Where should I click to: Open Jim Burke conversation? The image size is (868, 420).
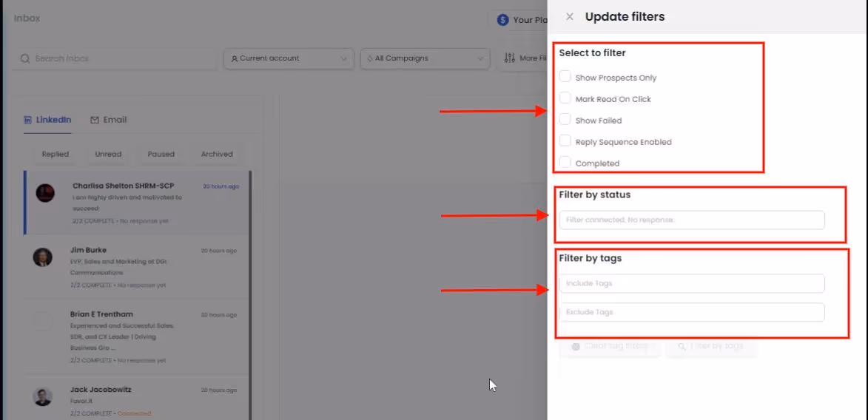(136, 267)
